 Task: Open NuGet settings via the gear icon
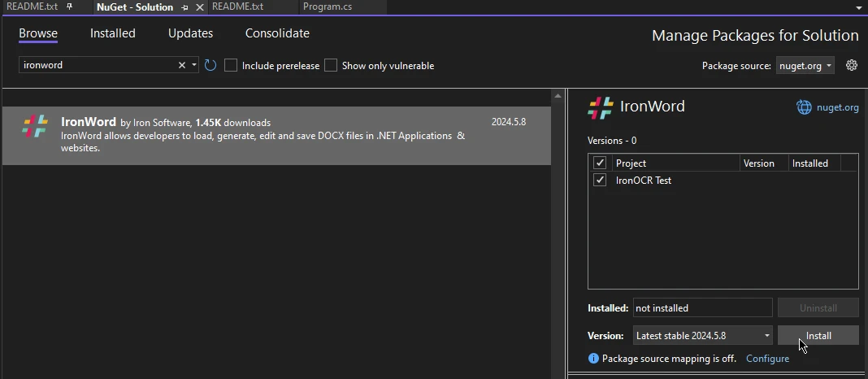(x=852, y=65)
